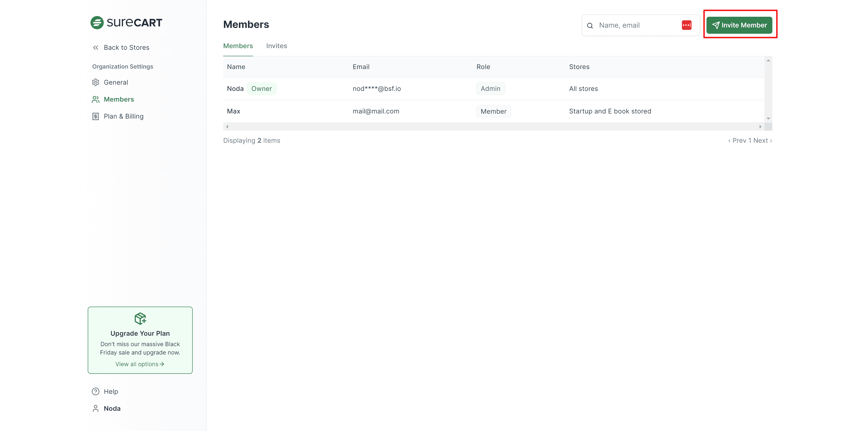Click the table's scroll down arrow

coord(768,119)
